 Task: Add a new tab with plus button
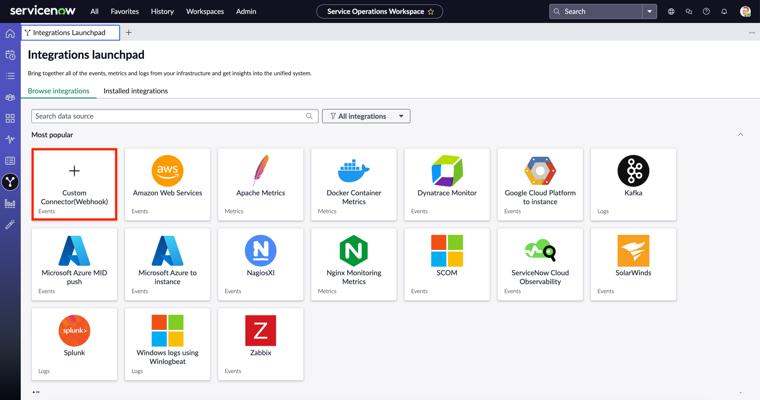click(x=128, y=33)
